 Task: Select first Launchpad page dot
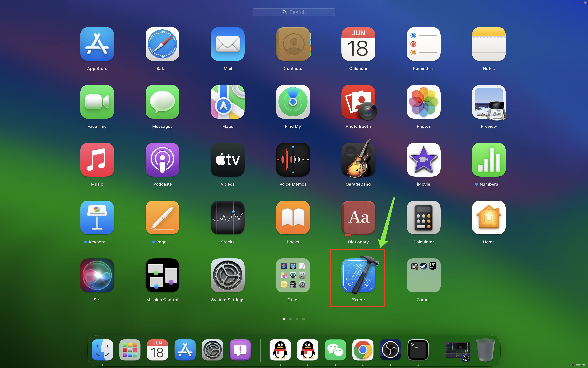click(284, 319)
